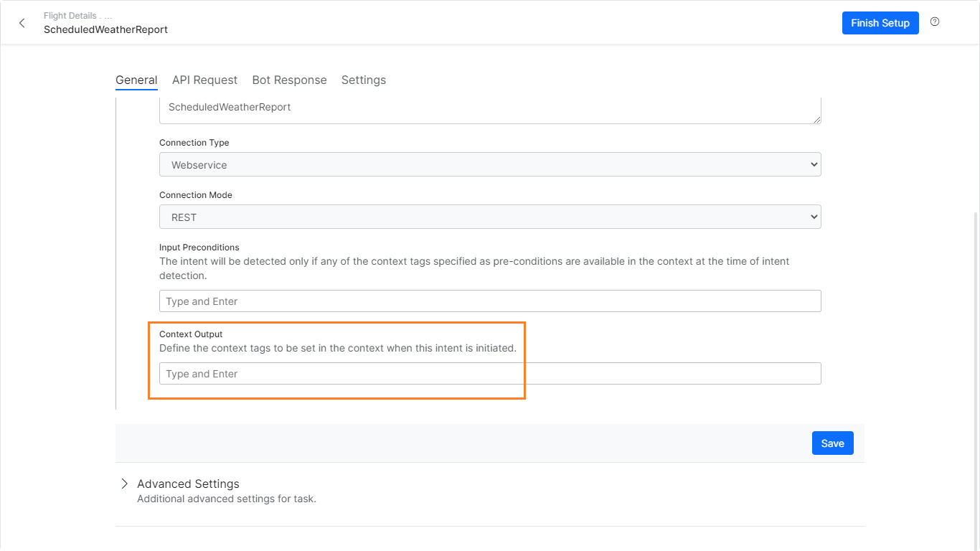Viewport: 980px width, 551px height.
Task: Open the Settings tab
Action: [x=363, y=80]
